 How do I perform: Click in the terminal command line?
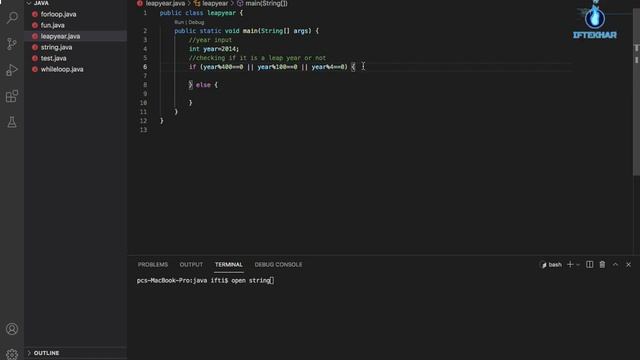(205, 280)
